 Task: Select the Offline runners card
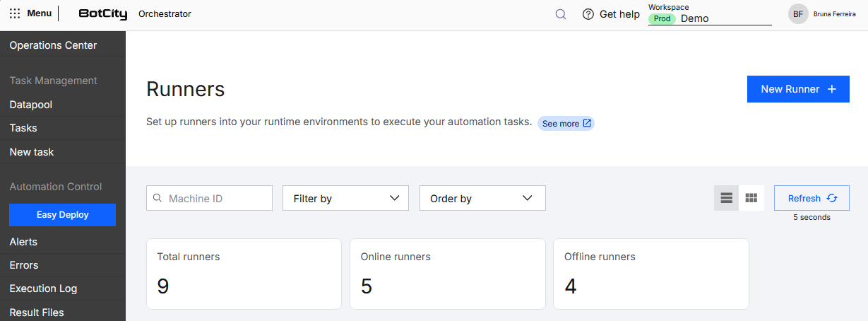[651, 274]
